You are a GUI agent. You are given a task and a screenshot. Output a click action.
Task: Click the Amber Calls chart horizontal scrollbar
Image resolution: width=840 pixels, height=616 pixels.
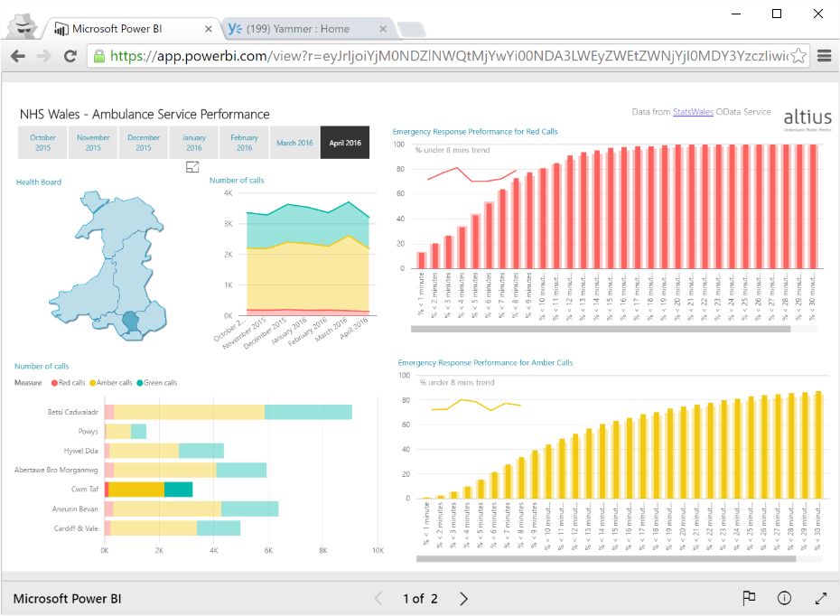click(x=606, y=559)
